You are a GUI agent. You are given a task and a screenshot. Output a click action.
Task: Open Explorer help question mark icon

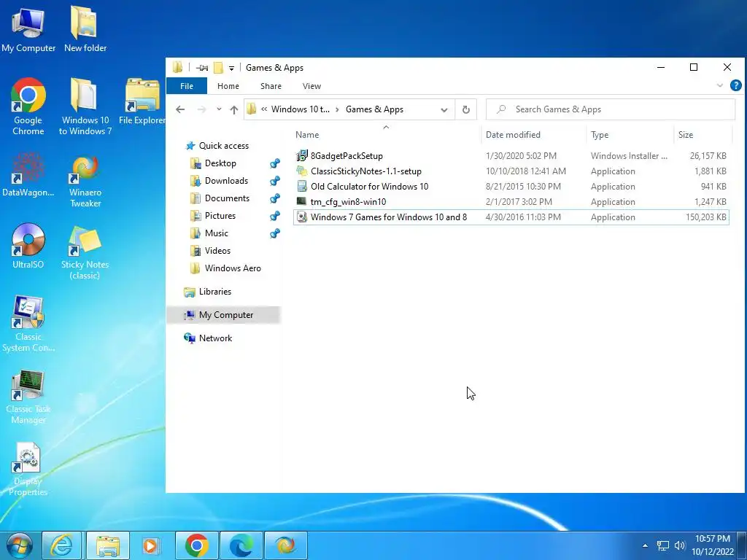[x=735, y=86]
